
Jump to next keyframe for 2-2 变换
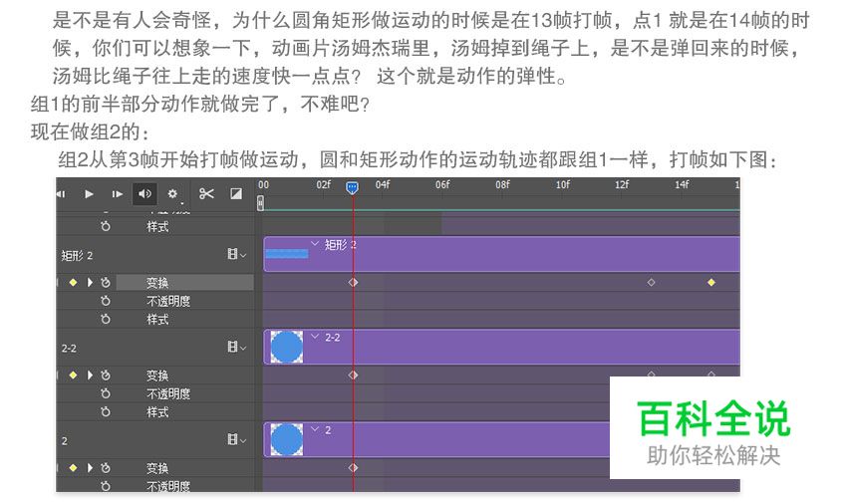click(90, 375)
